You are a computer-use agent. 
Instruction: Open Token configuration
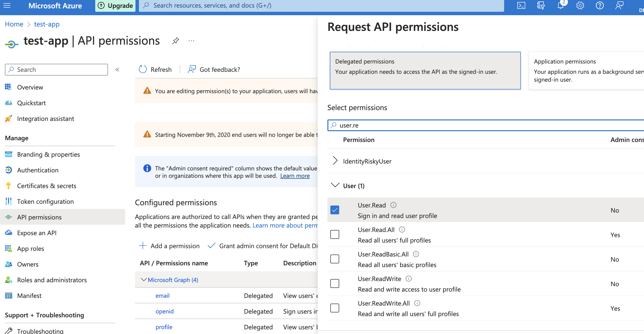45,202
